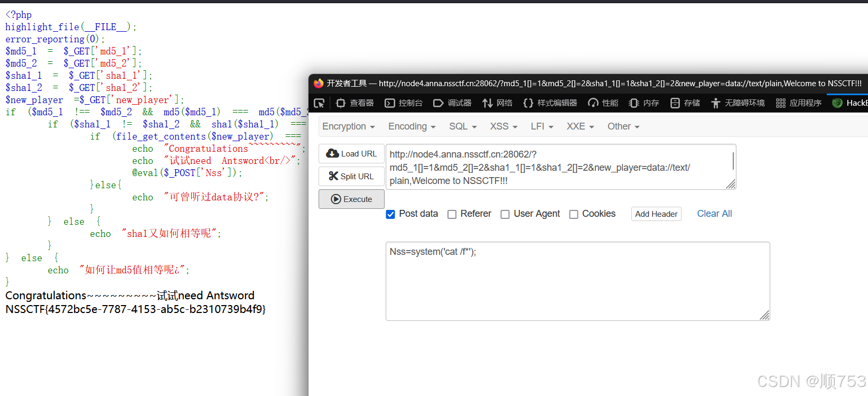Click the highlight_file(__FILE__) code line
868x396 pixels.
point(71,26)
